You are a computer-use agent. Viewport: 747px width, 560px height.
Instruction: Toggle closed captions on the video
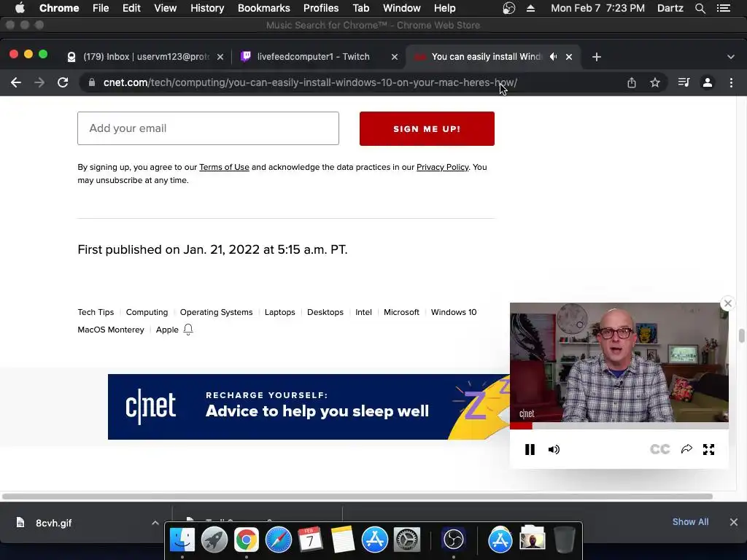click(x=659, y=449)
